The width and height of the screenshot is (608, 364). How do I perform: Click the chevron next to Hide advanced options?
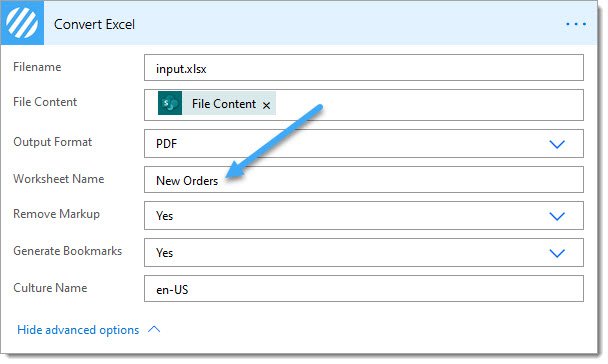tap(154, 329)
